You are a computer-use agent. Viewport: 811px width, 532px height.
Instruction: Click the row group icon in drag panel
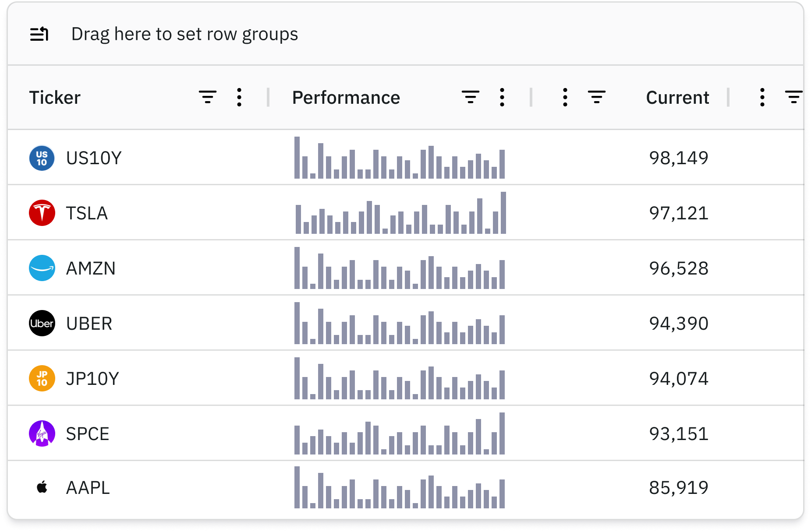click(39, 34)
